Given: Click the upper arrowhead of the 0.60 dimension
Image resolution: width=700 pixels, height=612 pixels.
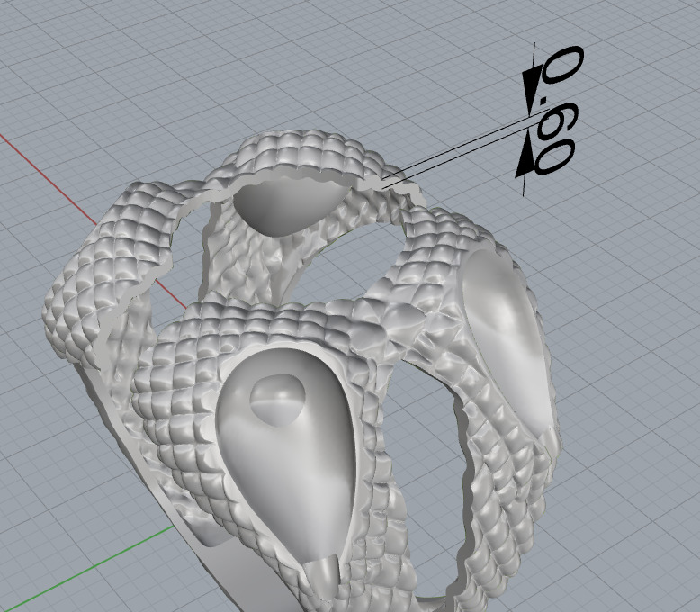Looking at the screenshot, I should (532, 90).
